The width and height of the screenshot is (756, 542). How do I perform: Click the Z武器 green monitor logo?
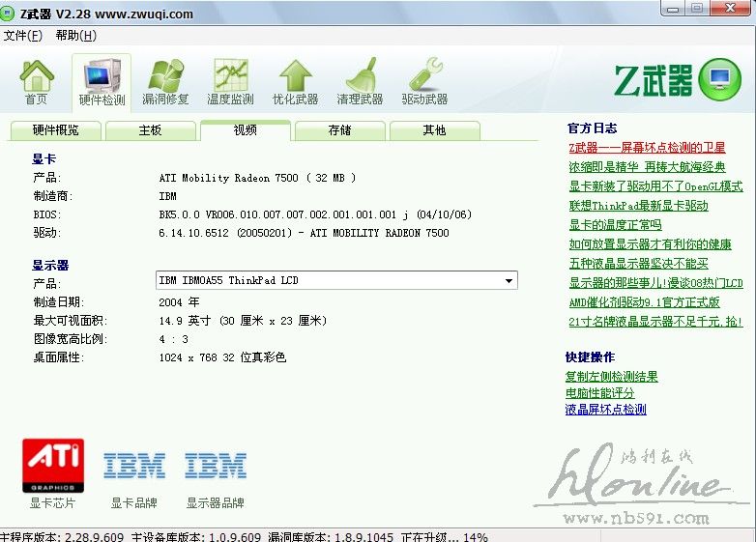click(x=719, y=79)
